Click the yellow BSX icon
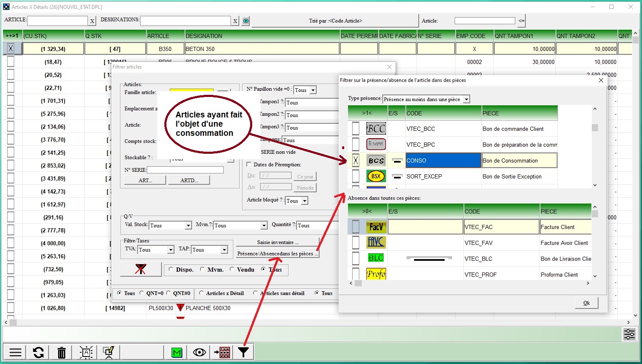Image resolution: width=642 pixels, height=364 pixels. coord(376,176)
